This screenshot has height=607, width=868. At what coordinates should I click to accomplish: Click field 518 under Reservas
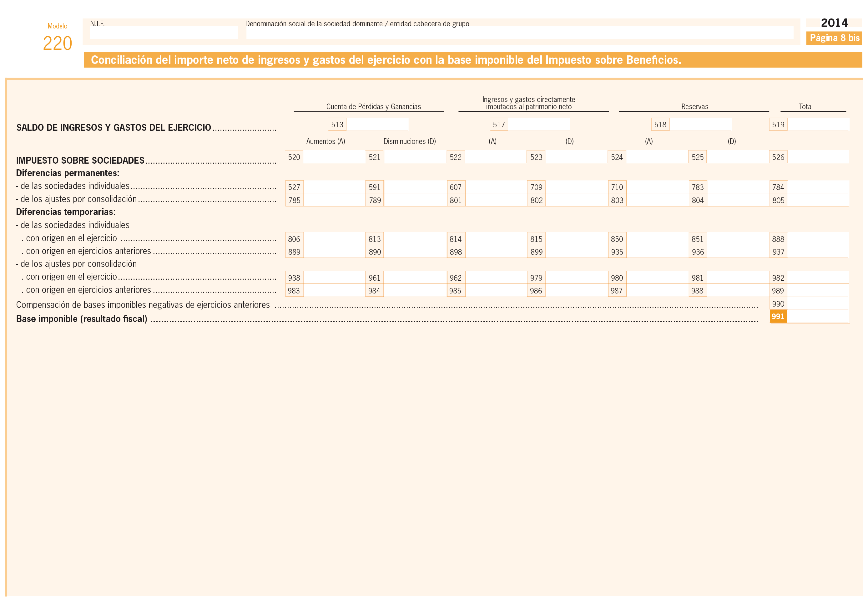(700, 125)
